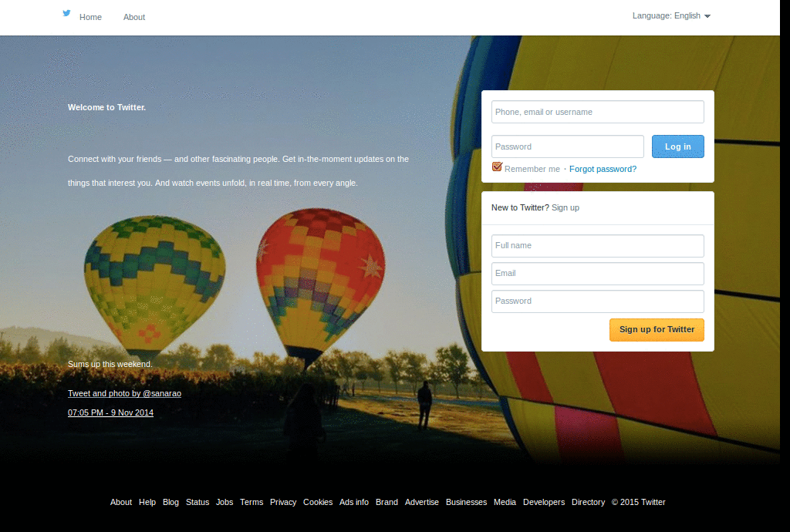Open the About link in the footer
Image resolution: width=790 pixels, height=532 pixels.
pos(121,502)
